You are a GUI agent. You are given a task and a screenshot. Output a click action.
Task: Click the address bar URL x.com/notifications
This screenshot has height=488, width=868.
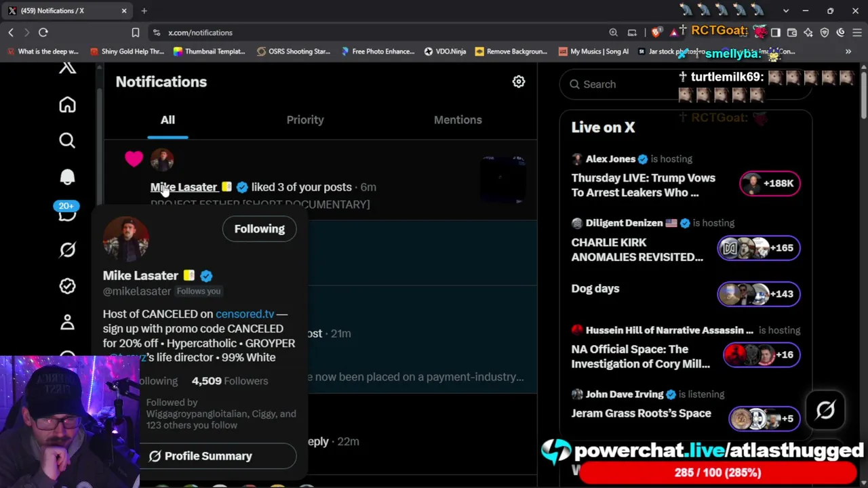[x=200, y=33]
